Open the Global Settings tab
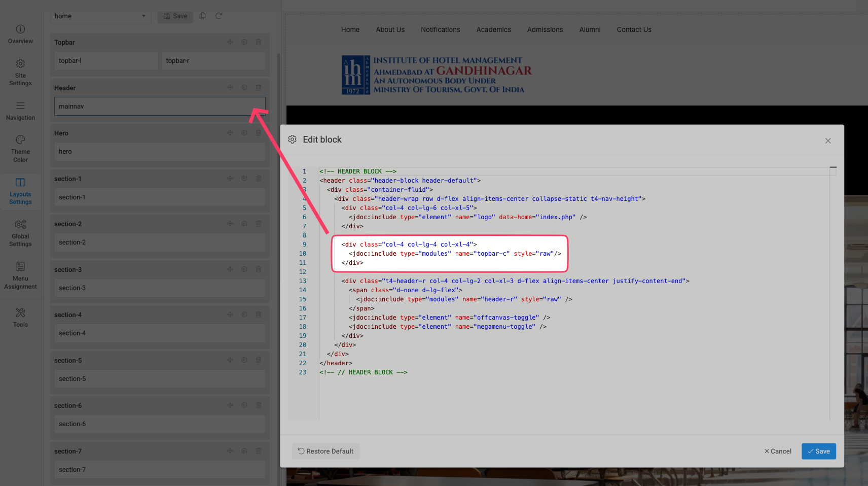 (20, 233)
